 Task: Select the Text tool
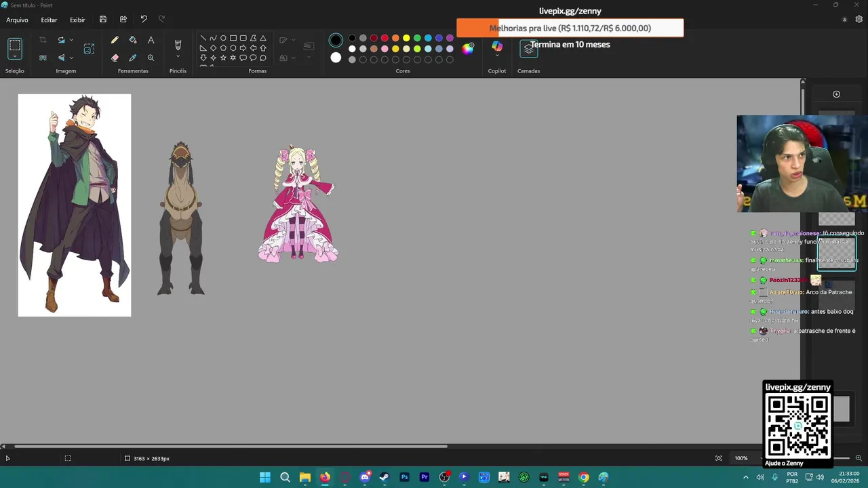tap(151, 40)
